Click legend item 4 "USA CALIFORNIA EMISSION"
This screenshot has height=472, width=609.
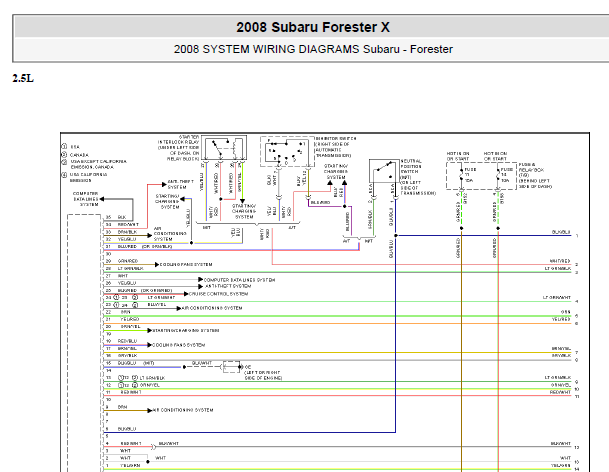84,178
